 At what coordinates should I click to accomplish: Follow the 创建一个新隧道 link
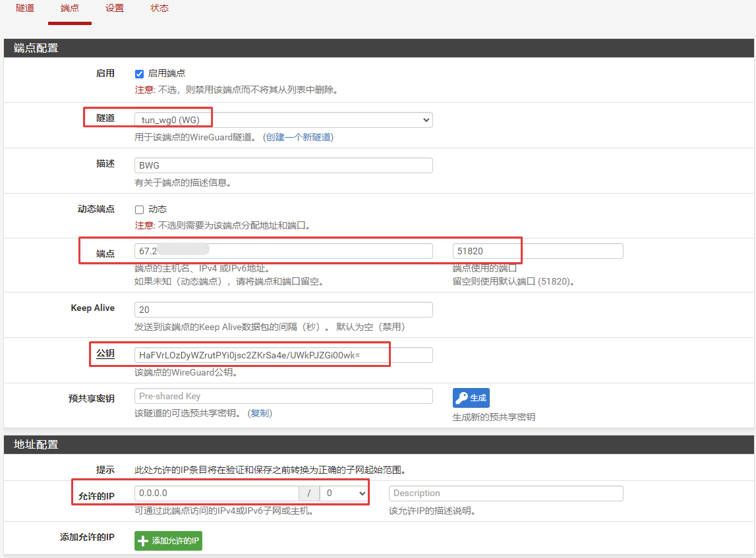point(298,137)
